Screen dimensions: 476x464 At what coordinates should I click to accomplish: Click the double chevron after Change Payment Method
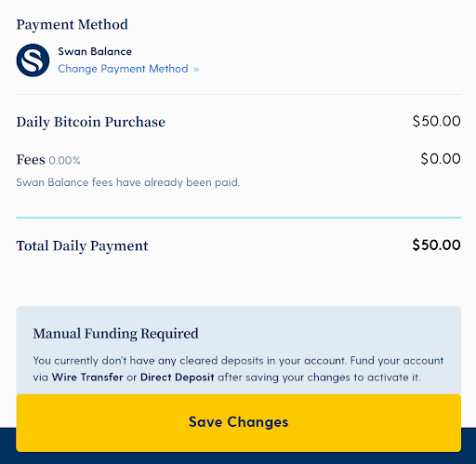196,69
